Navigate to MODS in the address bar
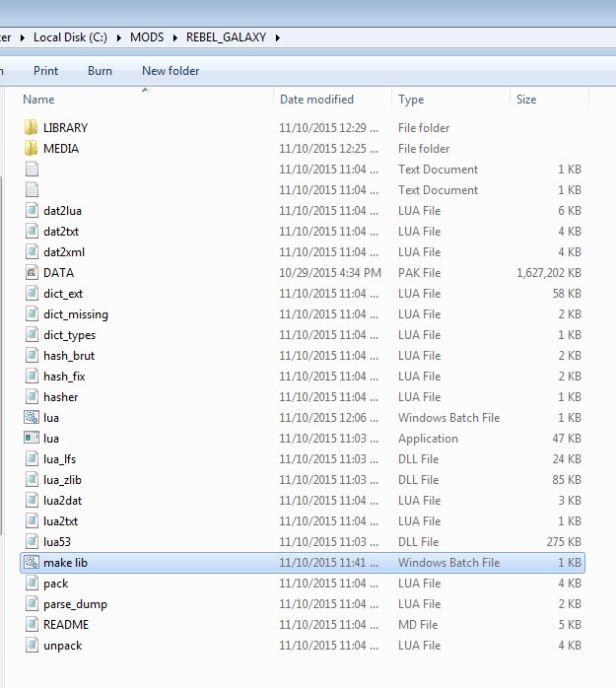Screen dimensions: 616x688 point(148,37)
